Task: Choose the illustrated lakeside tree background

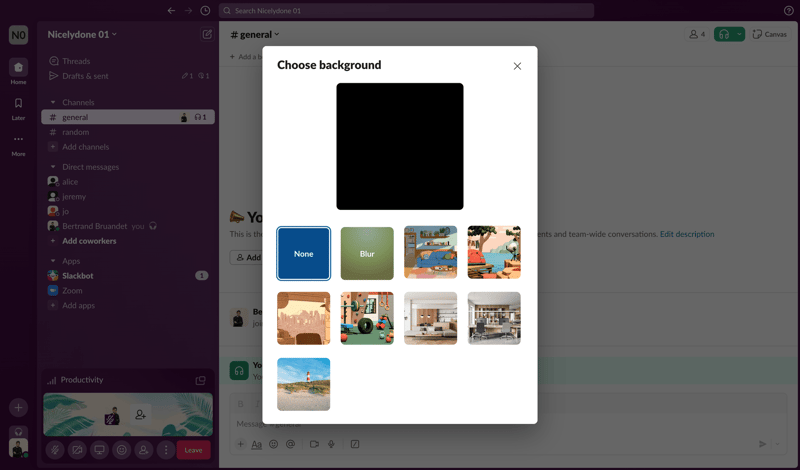Action: (x=494, y=252)
